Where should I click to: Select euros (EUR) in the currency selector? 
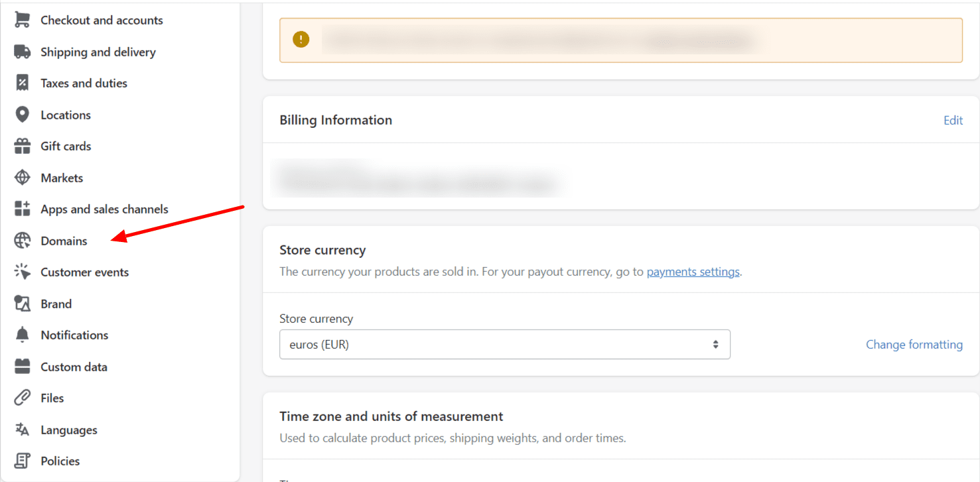pos(504,344)
